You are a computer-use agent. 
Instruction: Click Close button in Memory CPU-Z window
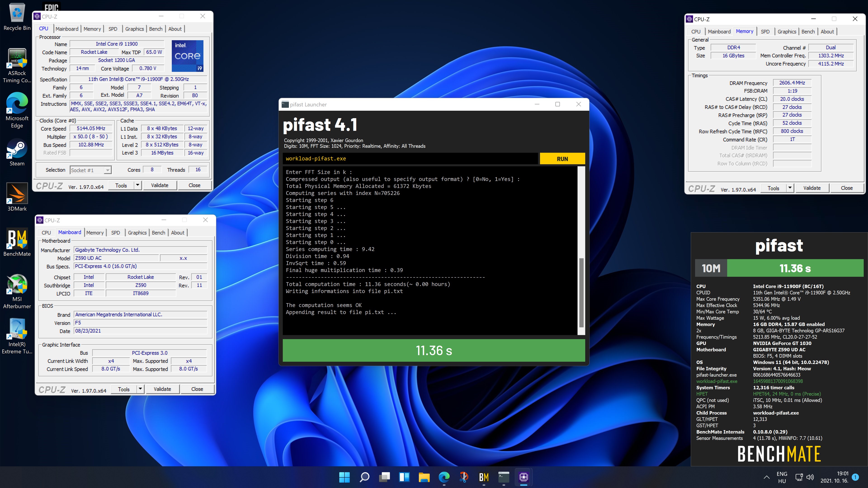coord(847,188)
